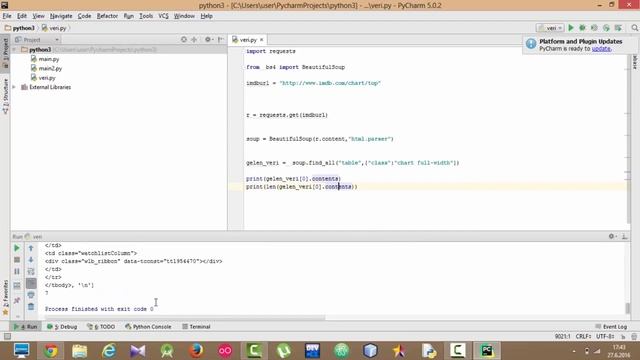Hide the Run tool window
This screenshot has height=360, width=640.
coord(624,236)
